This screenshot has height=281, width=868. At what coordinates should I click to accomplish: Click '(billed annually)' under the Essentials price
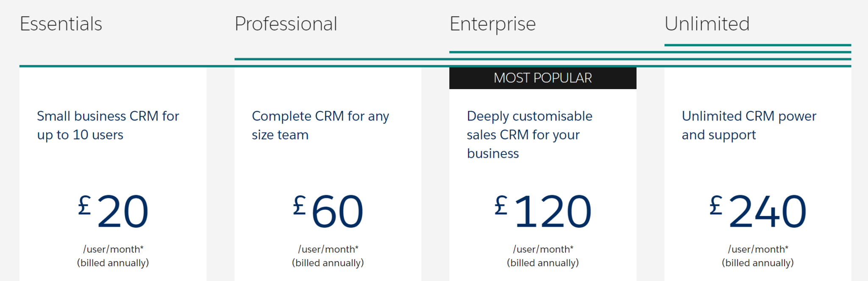tap(113, 263)
